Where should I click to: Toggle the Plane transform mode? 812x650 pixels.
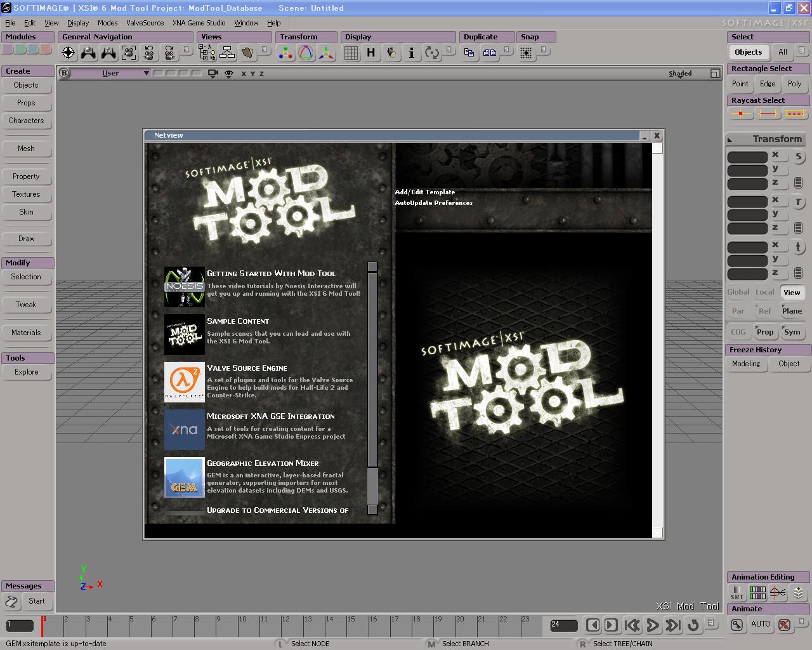(792, 311)
